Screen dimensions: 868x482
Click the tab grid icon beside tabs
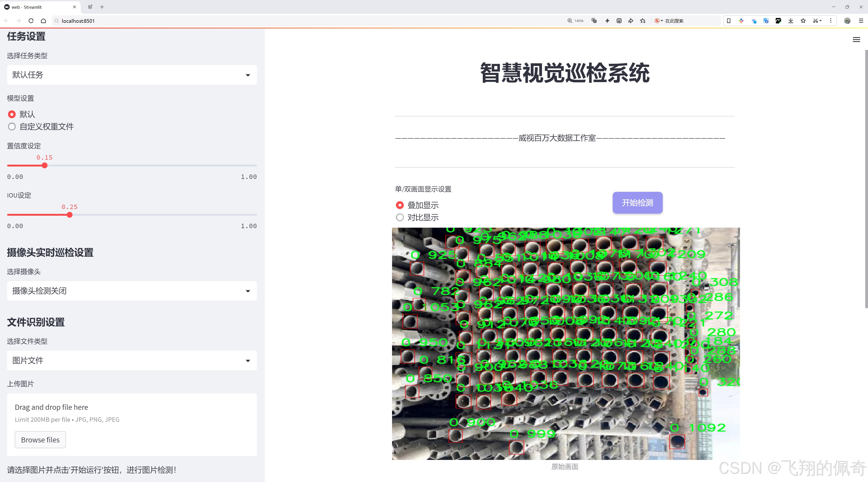(x=90, y=7)
